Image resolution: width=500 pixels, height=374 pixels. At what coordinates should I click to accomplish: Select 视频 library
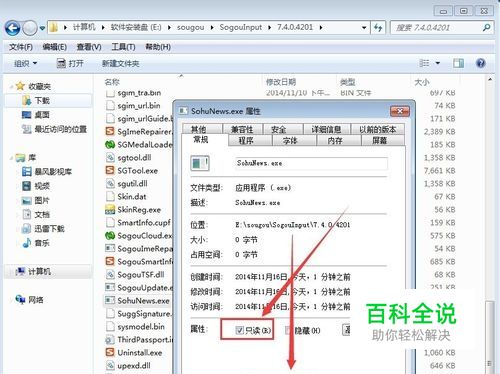[x=42, y=186]
